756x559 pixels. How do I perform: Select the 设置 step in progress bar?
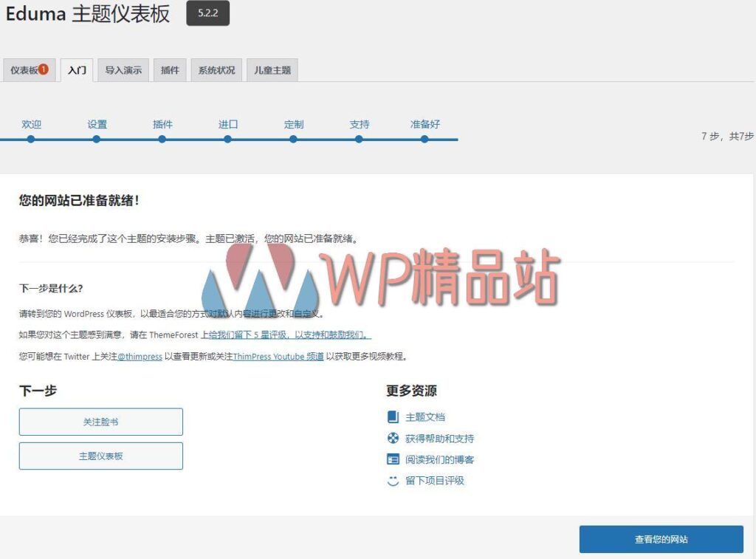(x=97, y=138)
